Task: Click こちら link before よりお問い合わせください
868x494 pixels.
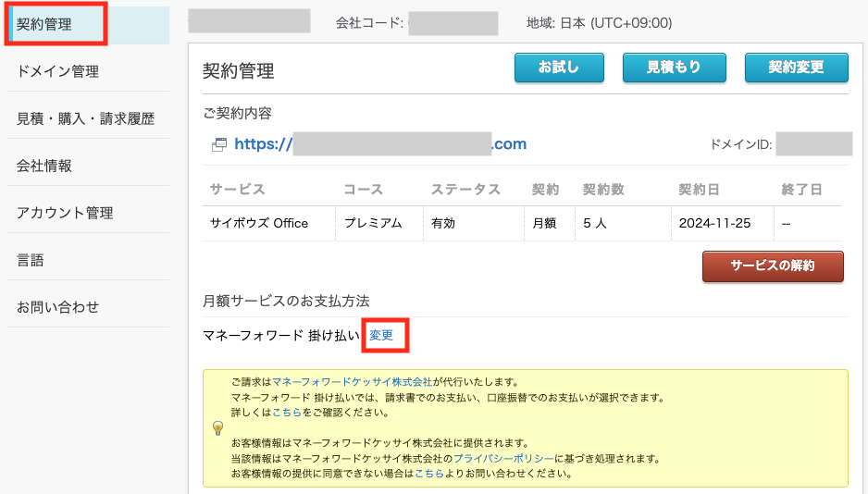Action: point(428,475)
